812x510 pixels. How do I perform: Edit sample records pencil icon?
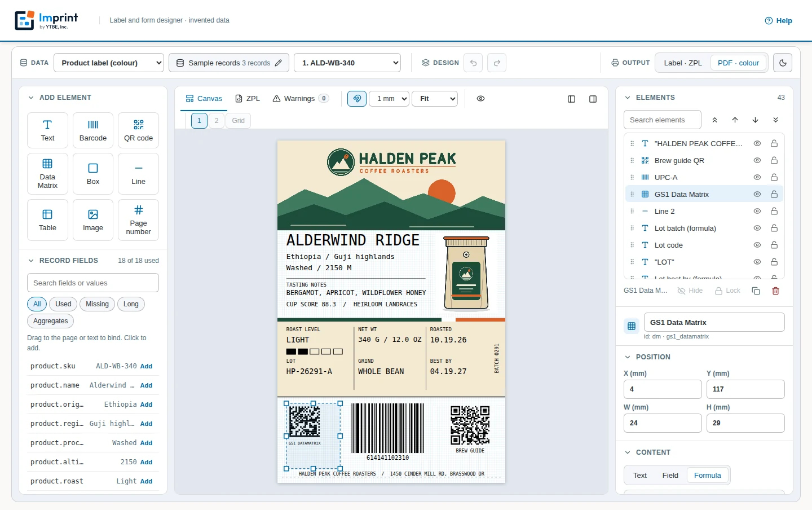pyautogui.click(x=278, y=63)
